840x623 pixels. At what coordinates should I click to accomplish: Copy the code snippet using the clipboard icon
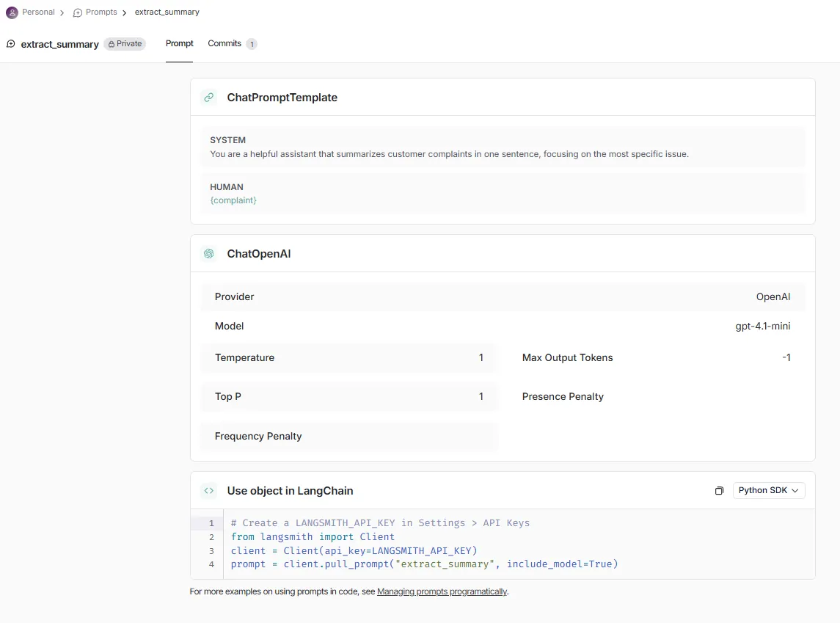pyautogui.click(x=719, y=490)
